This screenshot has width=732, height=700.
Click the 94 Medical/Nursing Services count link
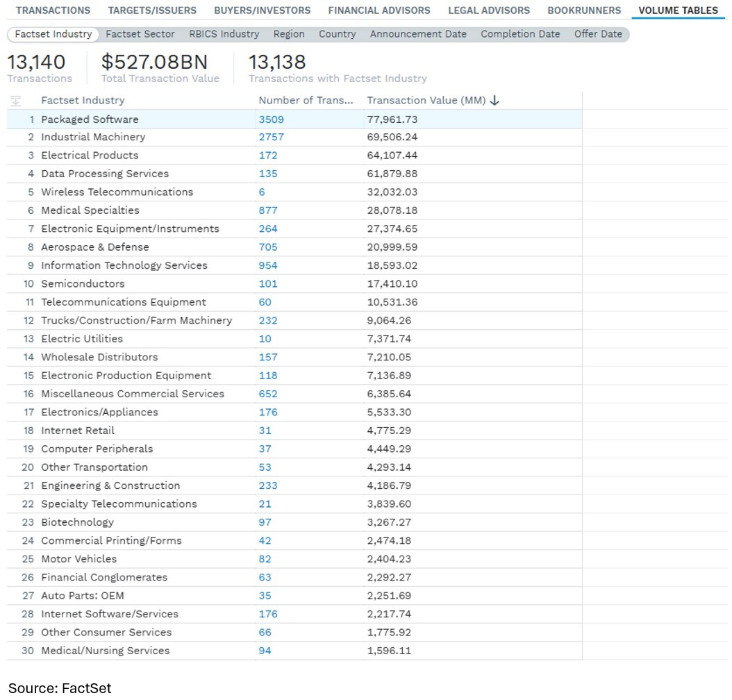265,651
